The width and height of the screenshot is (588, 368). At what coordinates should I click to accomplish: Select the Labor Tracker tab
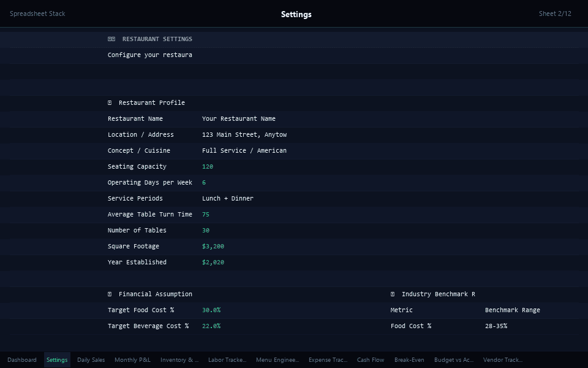227,360
